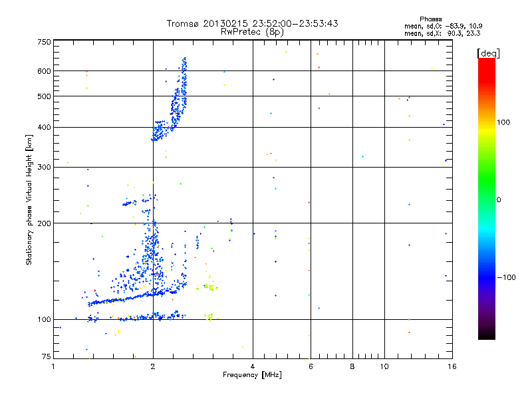This screenshot has width=532, height=399.
Task: Click the '600' y-axis tick label
Action: 44,71
